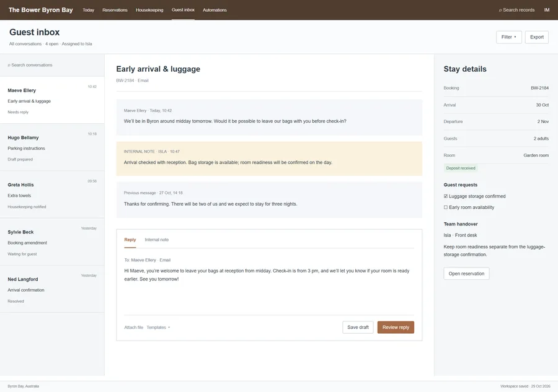Click 'Byron Bay, Australia' in the footer
The width and height of the screenshot is (558, 392).
click(x=23, y=386)
